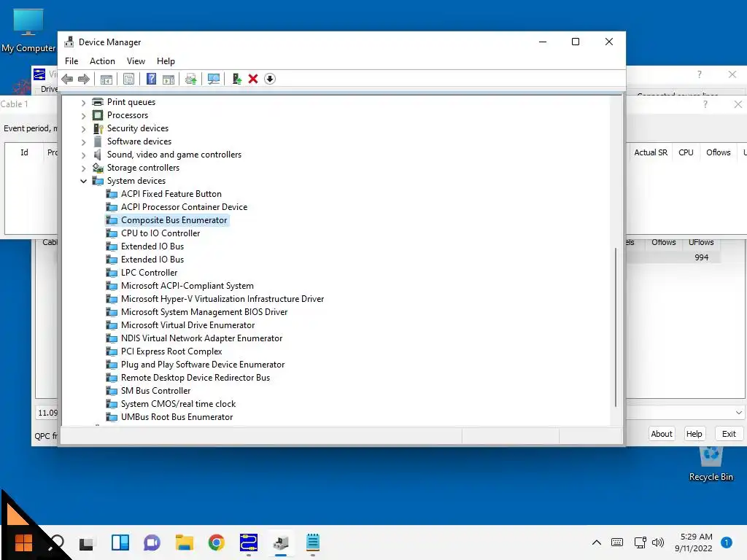This screenshot has width=747, height=560.
Task: Click the My Computer desktop icon
Action: coord(28,30)
